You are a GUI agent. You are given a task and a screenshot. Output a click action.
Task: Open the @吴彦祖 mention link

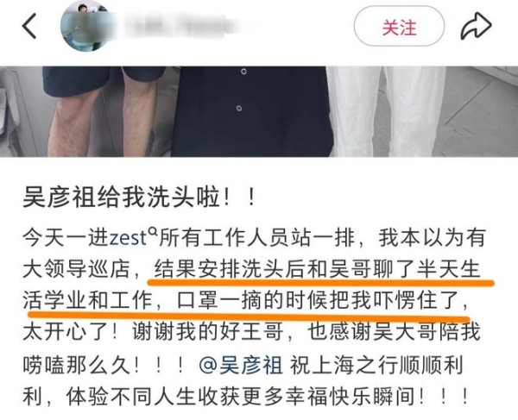click(x=241, y=365)
